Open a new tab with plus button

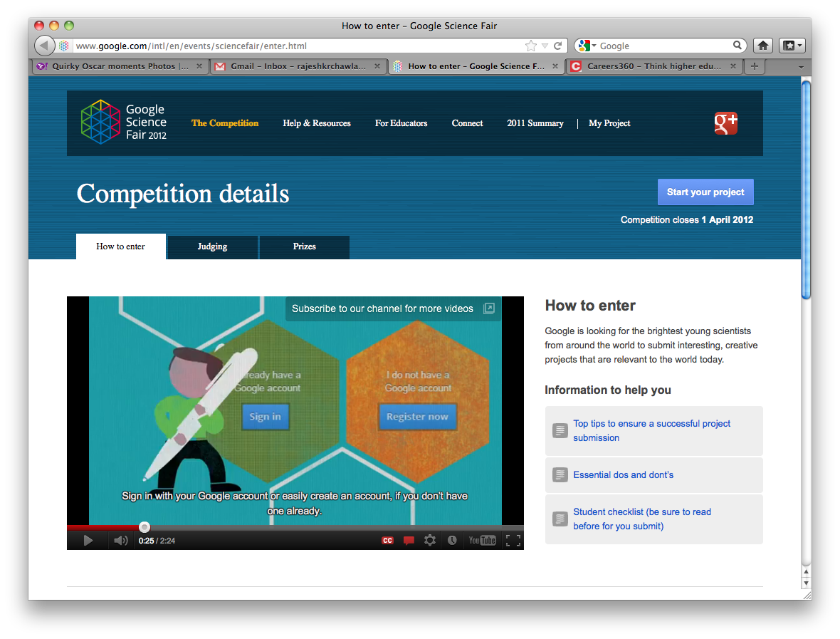755,66
